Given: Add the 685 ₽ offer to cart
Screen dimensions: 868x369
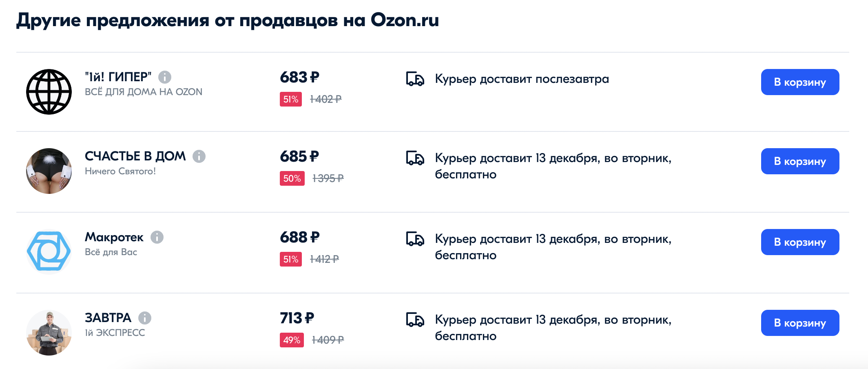Looking at the screenshot, I should (800, 161).
